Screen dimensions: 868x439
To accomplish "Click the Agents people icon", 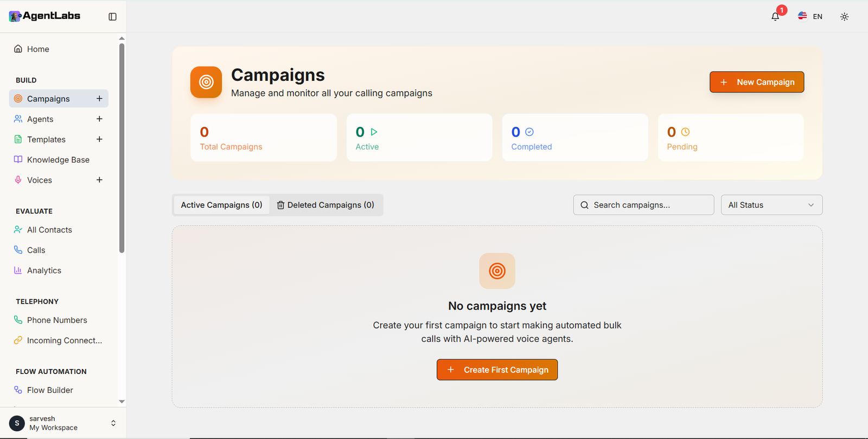I will click(x=18, y=119).
